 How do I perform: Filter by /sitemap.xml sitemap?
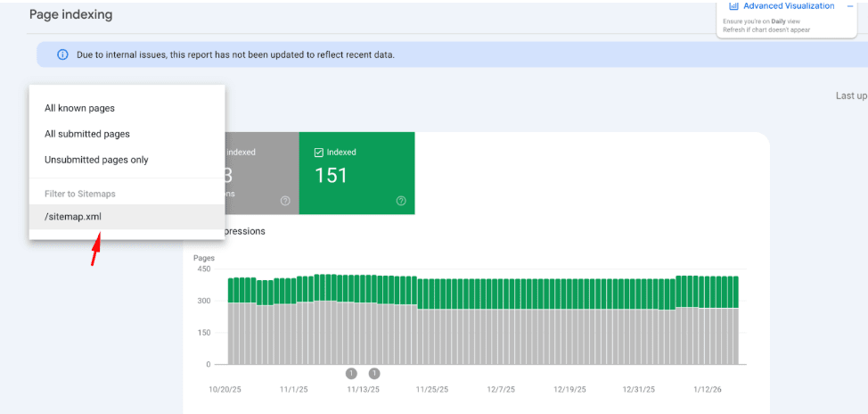pos(73,217)
